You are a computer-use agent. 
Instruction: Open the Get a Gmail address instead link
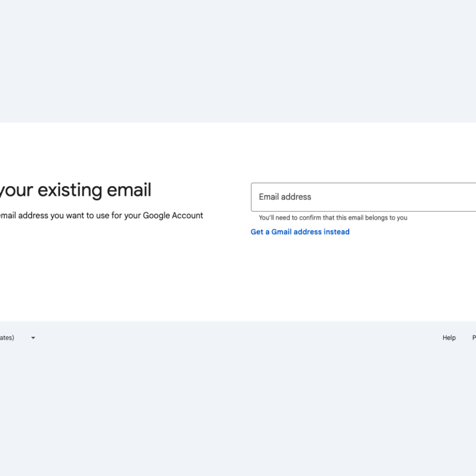click(x=300, y=232)
